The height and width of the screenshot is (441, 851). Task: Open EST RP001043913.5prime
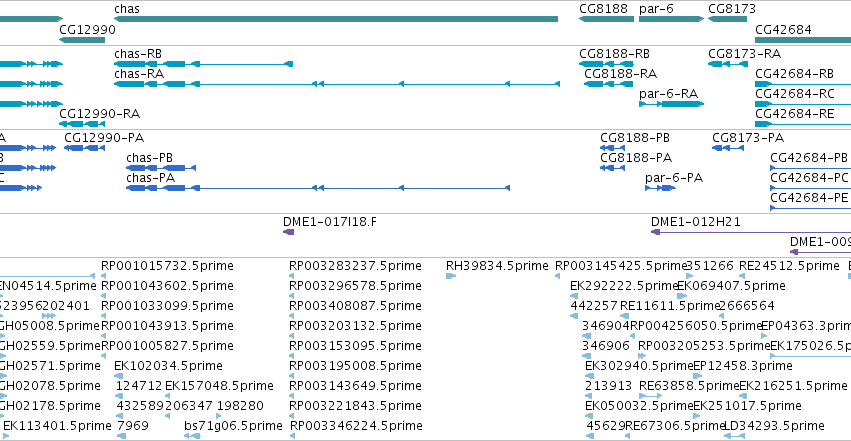(x=167, y=326)
